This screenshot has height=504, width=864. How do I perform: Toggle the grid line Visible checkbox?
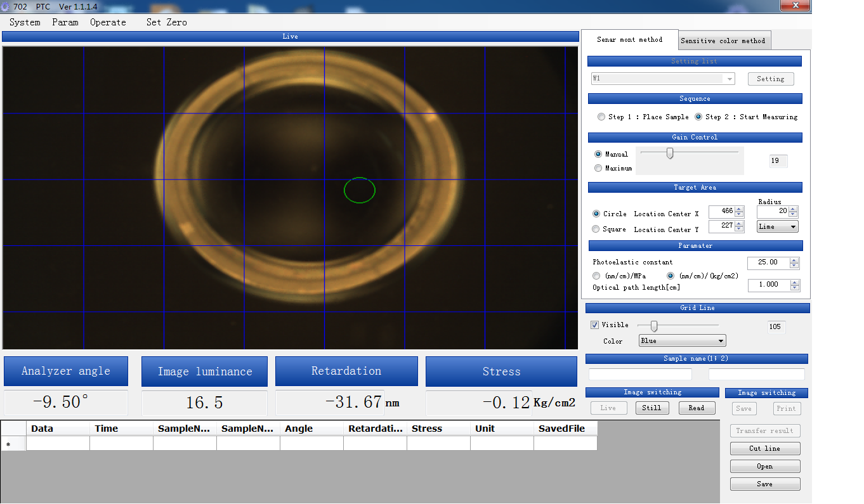tap(594, 325)
